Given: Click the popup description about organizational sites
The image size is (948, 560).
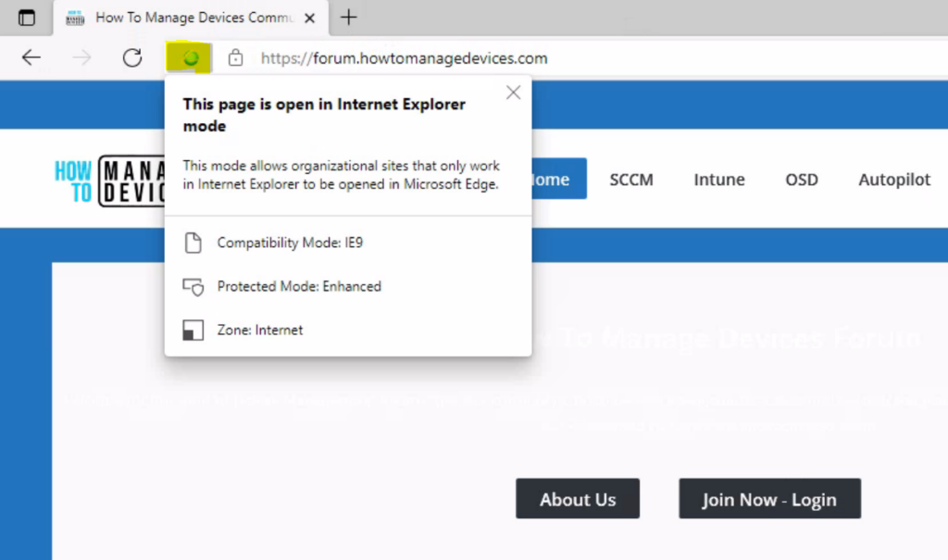Looking at the screenshot, I should 341,175.
